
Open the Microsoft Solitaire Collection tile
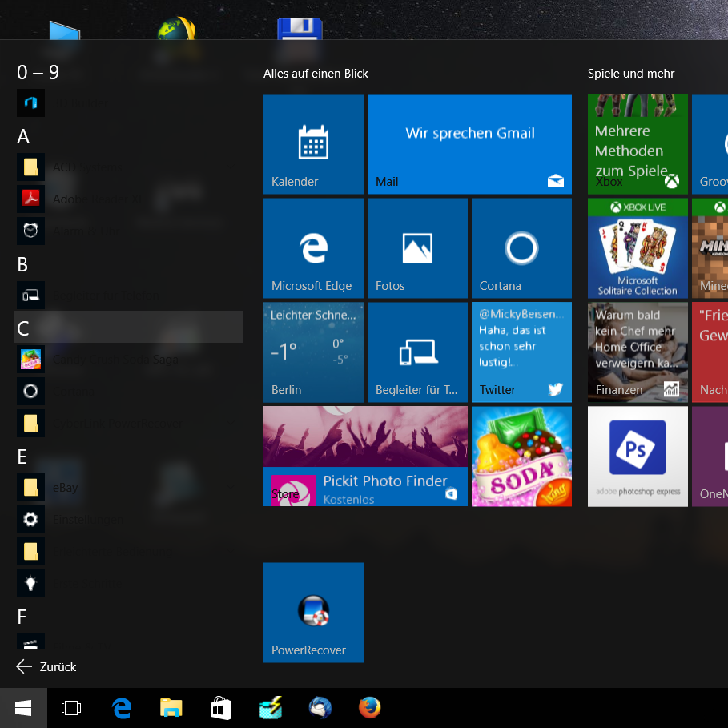pos(638,248)
